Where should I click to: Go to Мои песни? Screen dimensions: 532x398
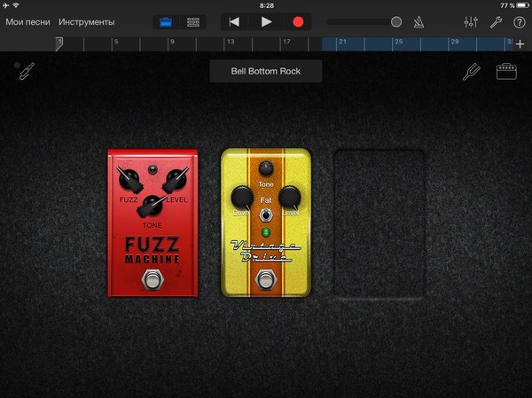[27, 21]
